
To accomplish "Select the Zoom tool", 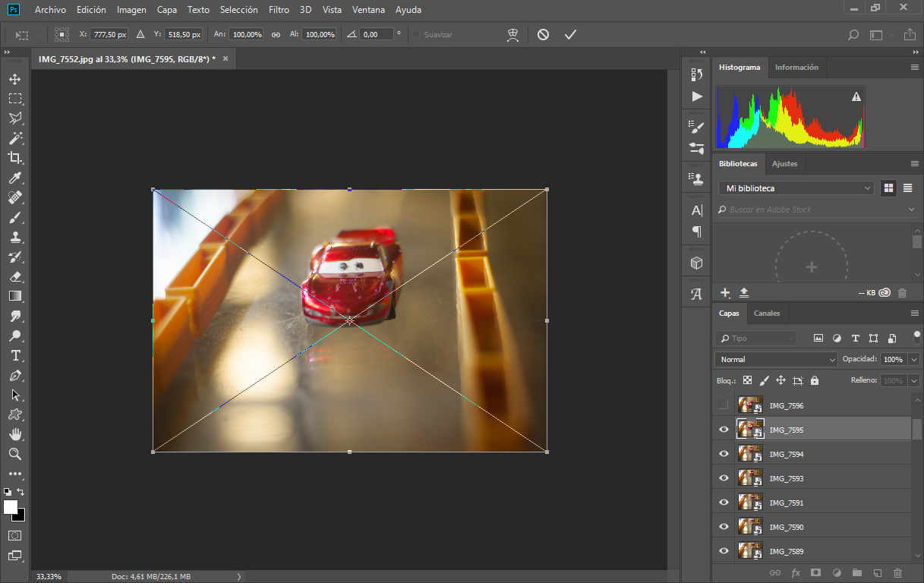I will click(14, 454).
